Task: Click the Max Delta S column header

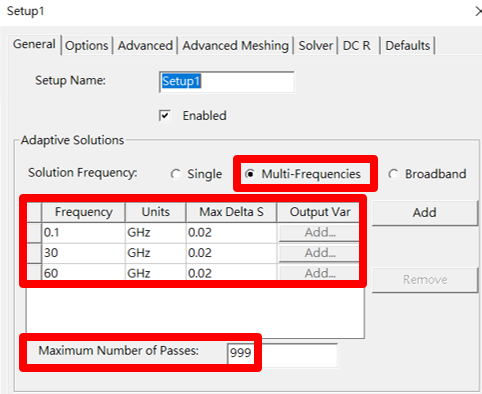Action: [x=231, y=212]
